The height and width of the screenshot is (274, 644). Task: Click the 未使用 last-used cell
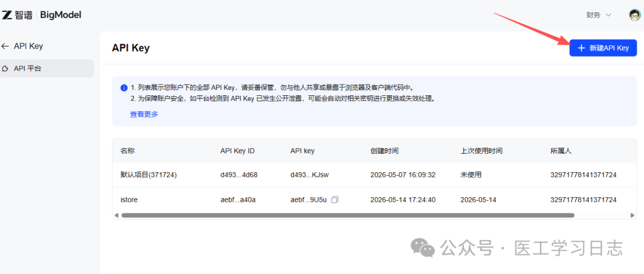tap(470, 175)
